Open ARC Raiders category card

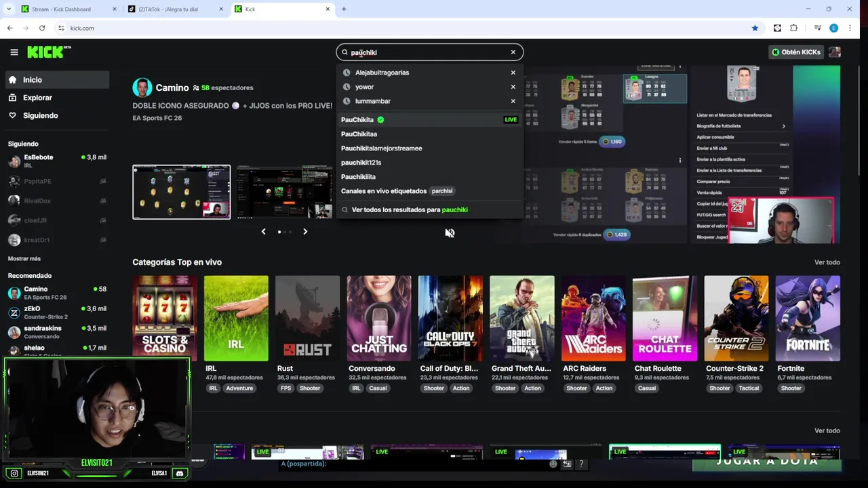click(x=593, y=319)
